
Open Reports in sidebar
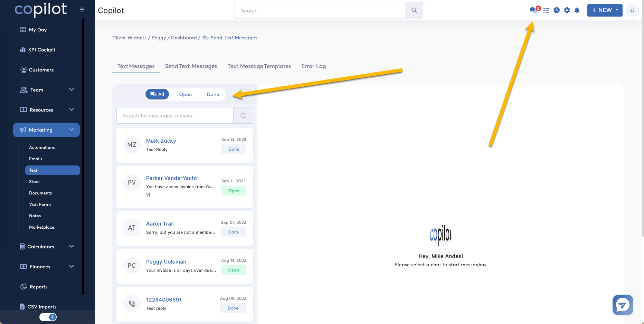(x=34, y=287)
